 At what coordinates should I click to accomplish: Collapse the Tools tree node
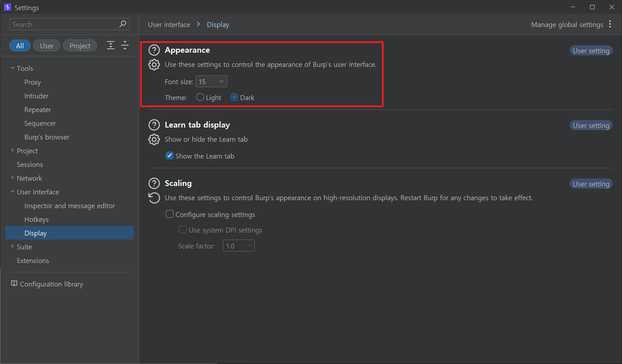(12, 68)
